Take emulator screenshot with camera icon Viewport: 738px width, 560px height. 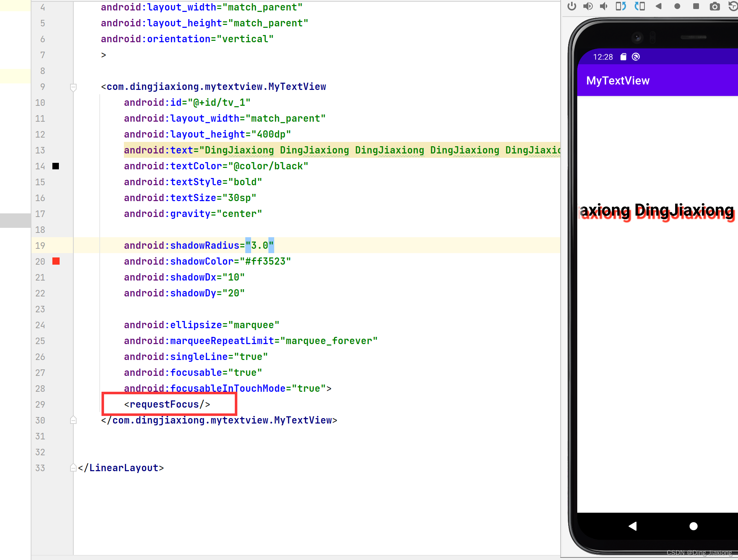[715, 6]
